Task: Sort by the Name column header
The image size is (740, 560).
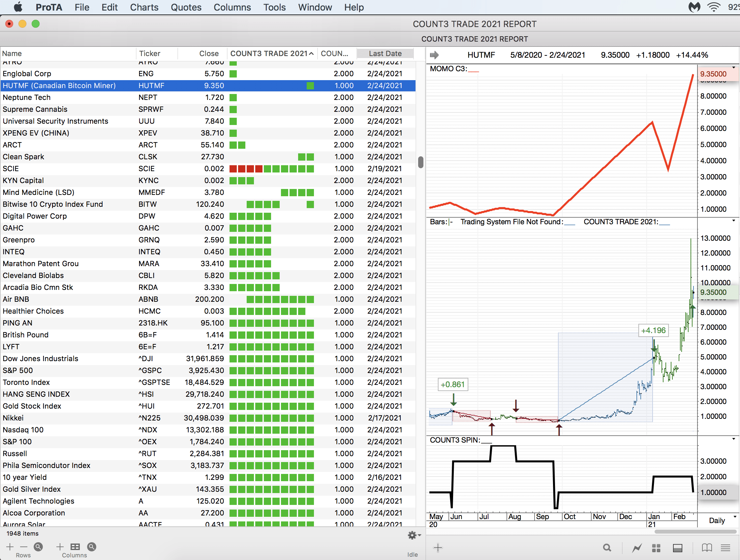Action: tap(68, 53)
